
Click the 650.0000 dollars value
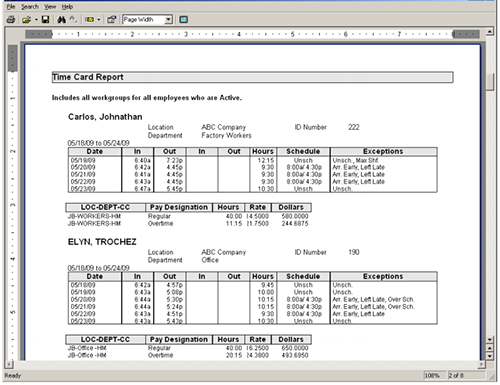coord(295,348)
